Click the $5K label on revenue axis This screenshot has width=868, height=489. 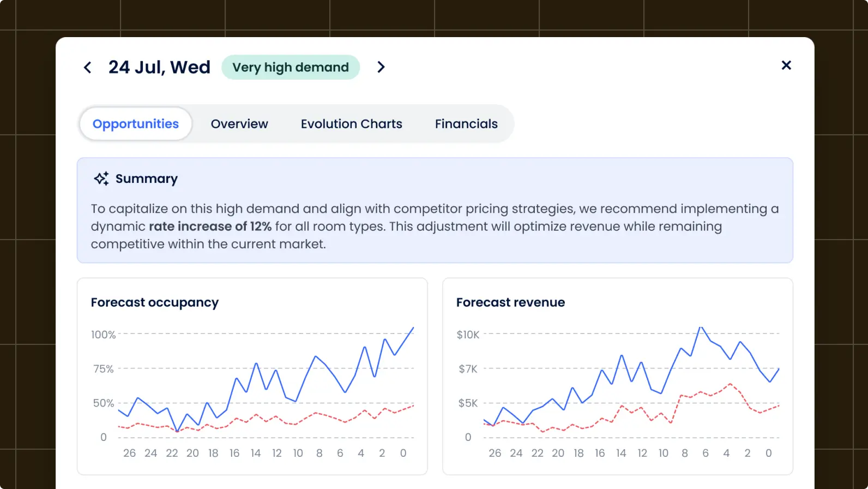(468, 403)
